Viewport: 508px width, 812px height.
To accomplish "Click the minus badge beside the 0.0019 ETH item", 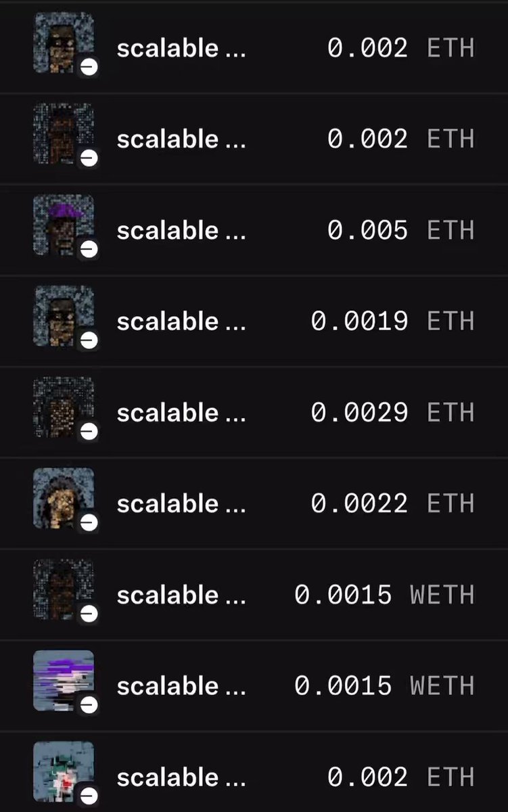I will [89, 340].
